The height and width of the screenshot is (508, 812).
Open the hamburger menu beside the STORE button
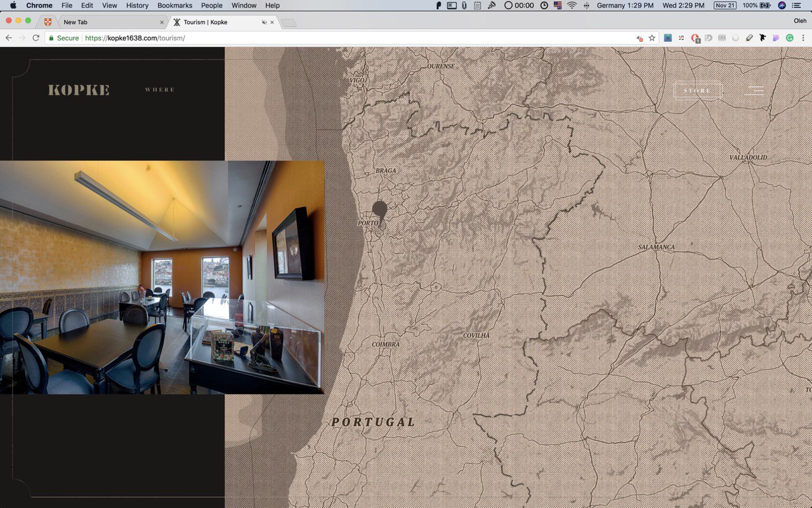click(x=754, y=90)
